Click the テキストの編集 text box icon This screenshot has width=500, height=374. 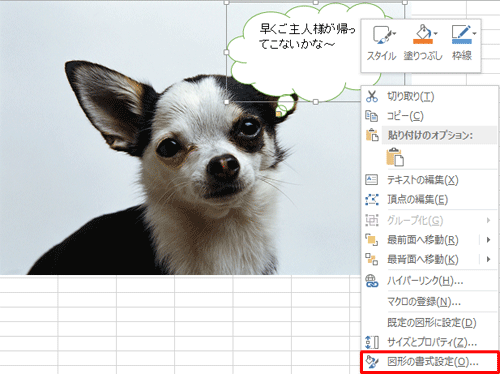coord(372,180)
